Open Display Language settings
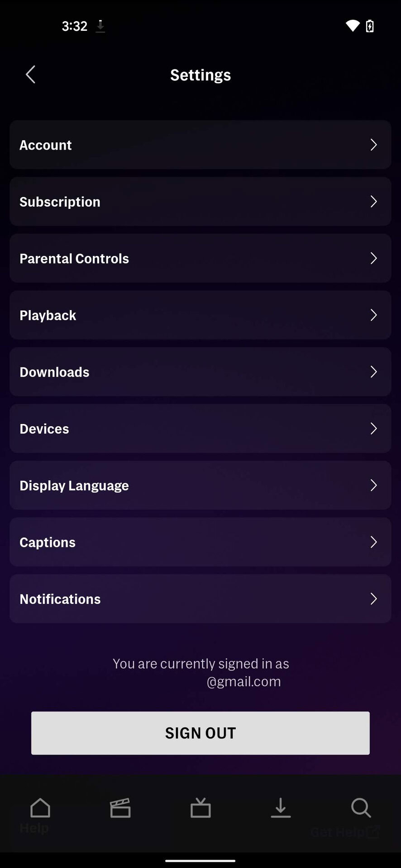This screenshot has width=401, height=868. pyautogui.click(x=200, y=485)
